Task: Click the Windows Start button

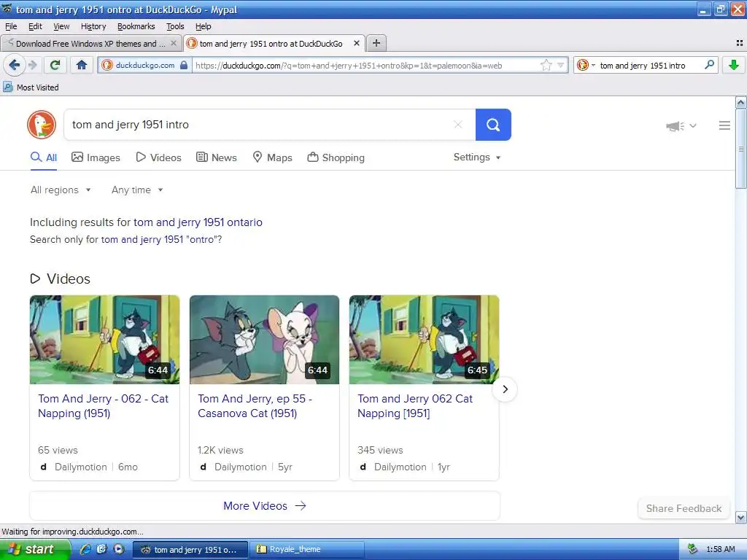Action: [34, 549]
